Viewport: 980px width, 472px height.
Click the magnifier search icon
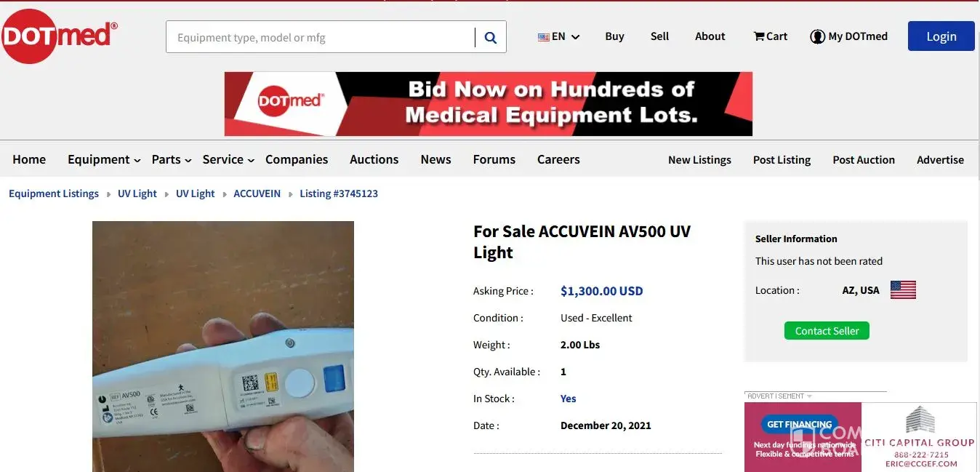(x=491, y=37)
